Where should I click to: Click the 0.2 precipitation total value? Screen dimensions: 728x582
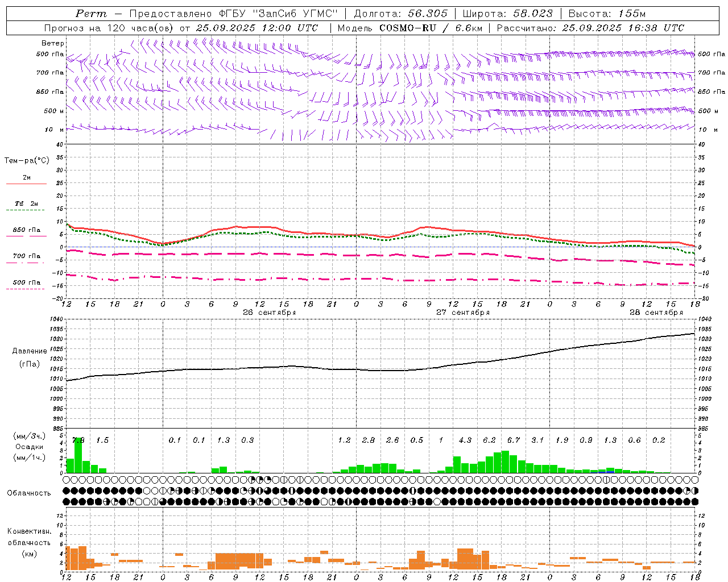(x=659, y=440)
